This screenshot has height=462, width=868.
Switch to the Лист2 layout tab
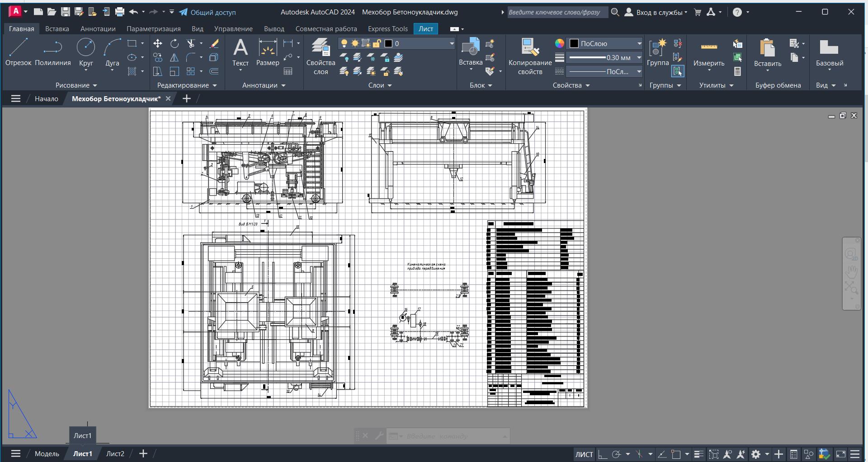coord(115,454)
